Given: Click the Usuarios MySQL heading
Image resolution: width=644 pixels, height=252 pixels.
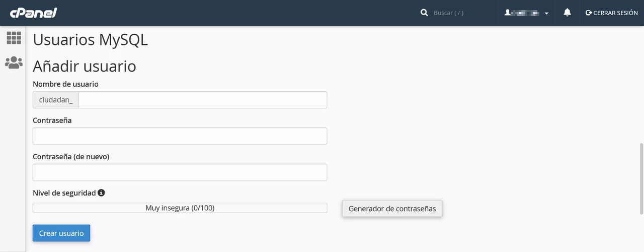Looking at the screenshot, I should 91,39.
